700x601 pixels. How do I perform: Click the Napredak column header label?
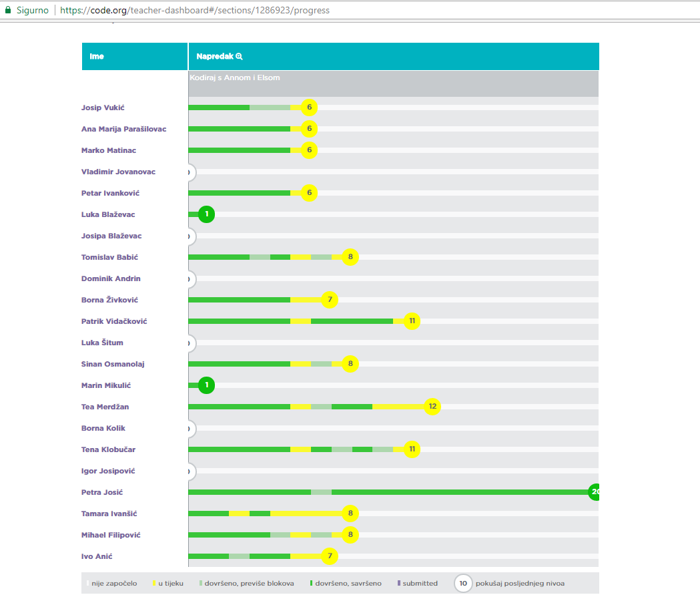point(214,57)
